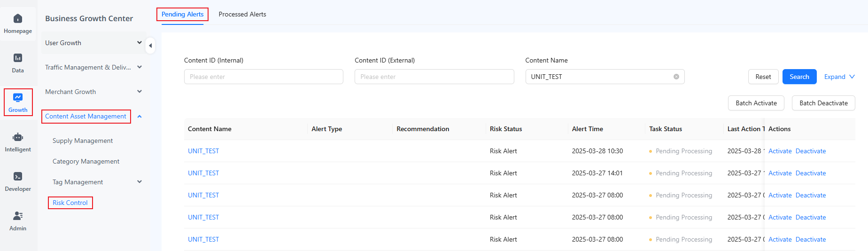Click the Batch Deactivate button
Viewport: 868px width, 251px height.
823,103
